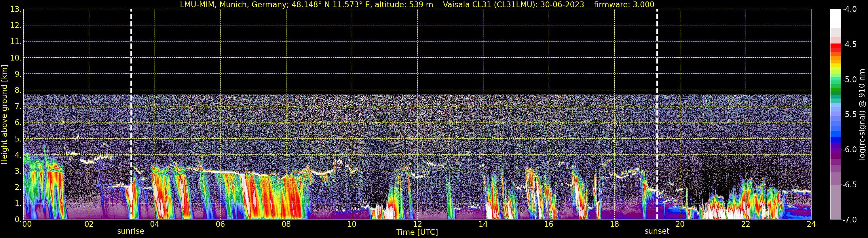The width and height of the screenshot is (868, 238).
Task: Click the 'sunrise' label below the time axis
Action: [x=131, y=231]
